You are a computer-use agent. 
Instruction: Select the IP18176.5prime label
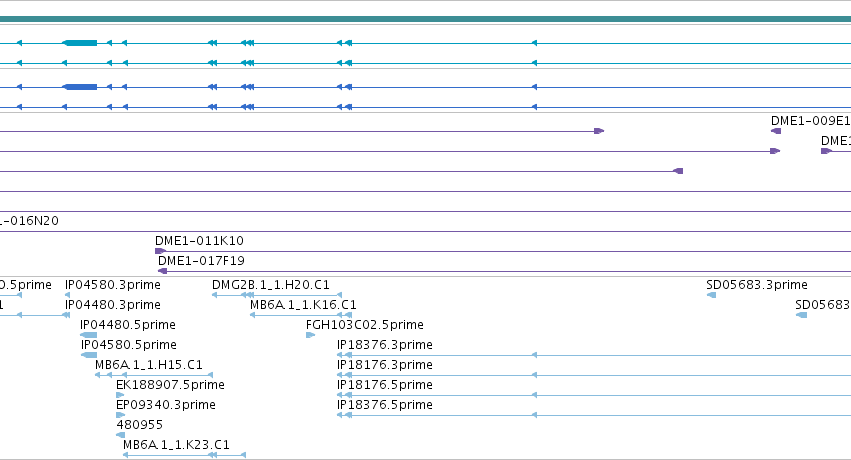coord(384,385)
